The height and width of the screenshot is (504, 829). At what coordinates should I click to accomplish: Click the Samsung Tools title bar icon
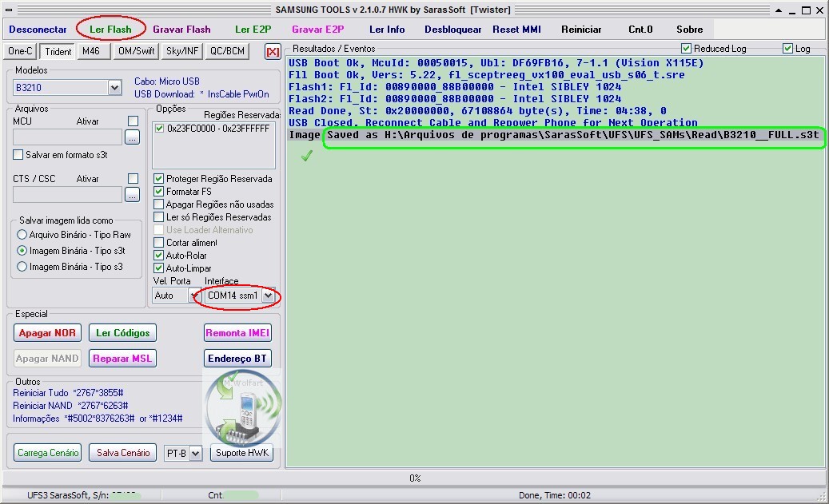tap(8, 10)
